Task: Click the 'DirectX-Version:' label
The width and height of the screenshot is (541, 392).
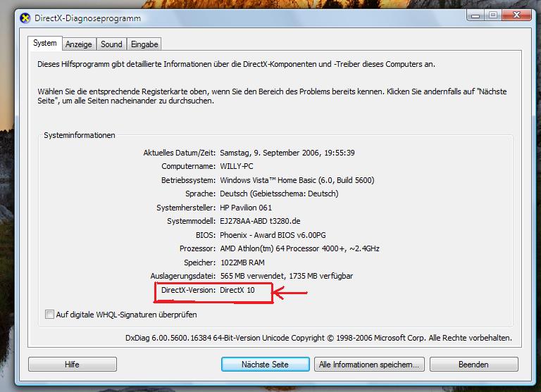Action: pos(188,290)
